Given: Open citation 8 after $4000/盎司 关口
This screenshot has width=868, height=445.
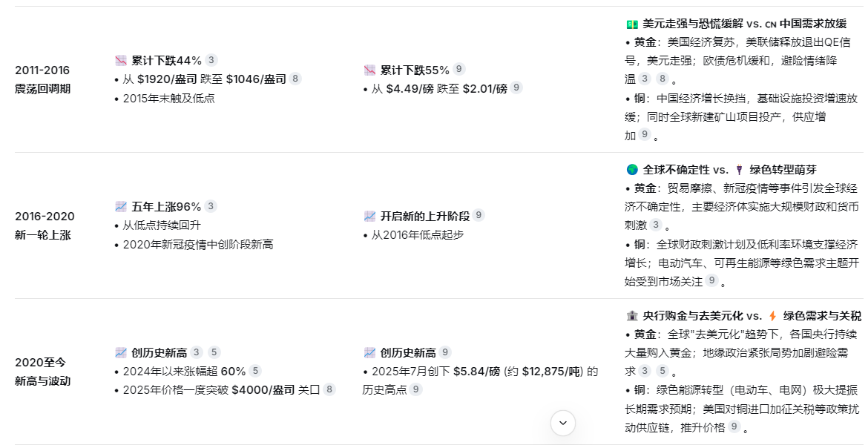Looking at the screenshot, I should pyautogui.click(x=329, y=389).
